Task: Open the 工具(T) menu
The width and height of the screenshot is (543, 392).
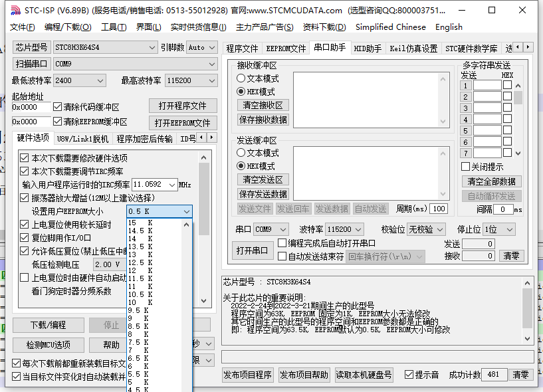Action: point(114,27)
